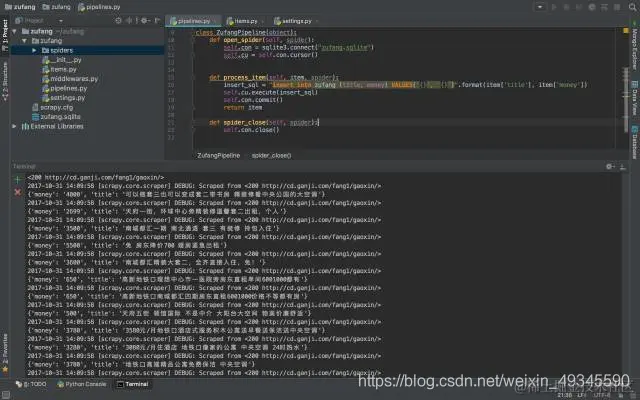Viewport: 640px width, 400px height.
Task: Click the self.con.close() line
Action: pyautogui.click(x=251, y=130)
